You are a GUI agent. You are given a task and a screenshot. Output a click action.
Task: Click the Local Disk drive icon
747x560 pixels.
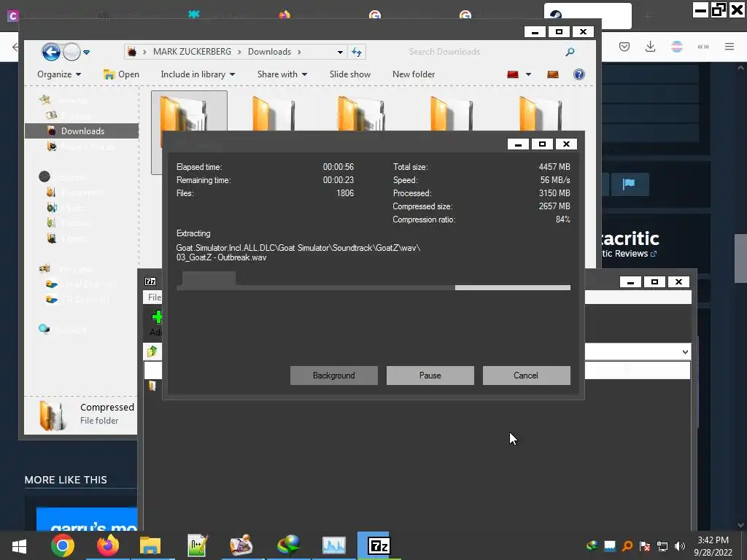coord(52,284)
